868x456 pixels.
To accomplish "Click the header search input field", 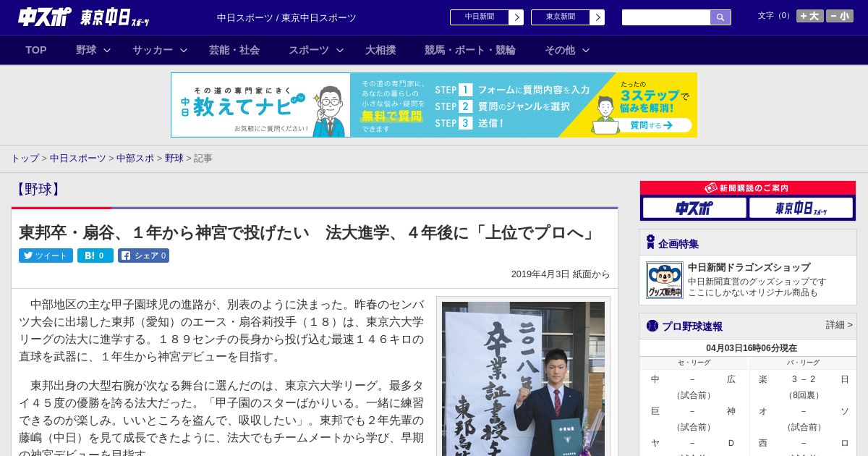I will (666, 17).
